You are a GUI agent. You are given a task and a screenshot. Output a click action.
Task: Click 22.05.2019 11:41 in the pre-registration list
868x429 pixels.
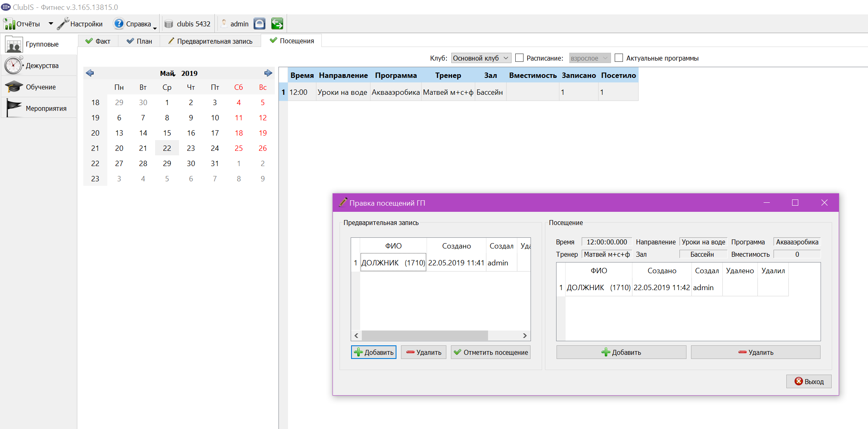[456, 263]
